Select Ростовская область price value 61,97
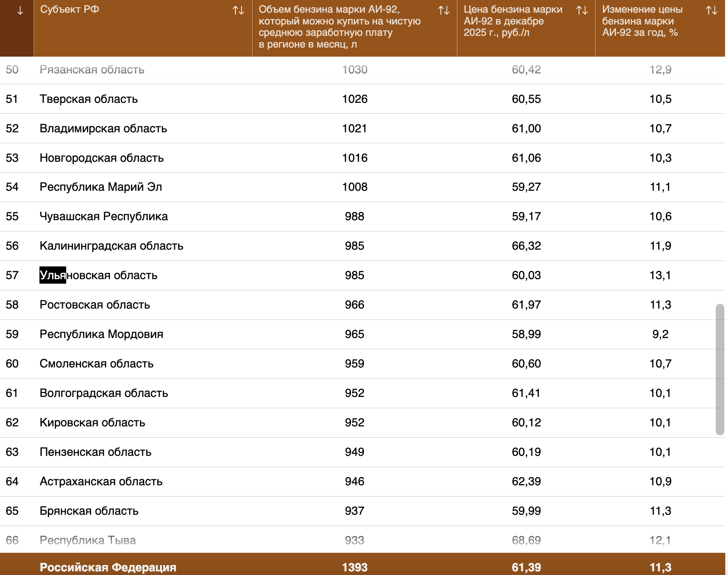The height and width of the screenshot is (575, 728). click(x=526, y=305)
